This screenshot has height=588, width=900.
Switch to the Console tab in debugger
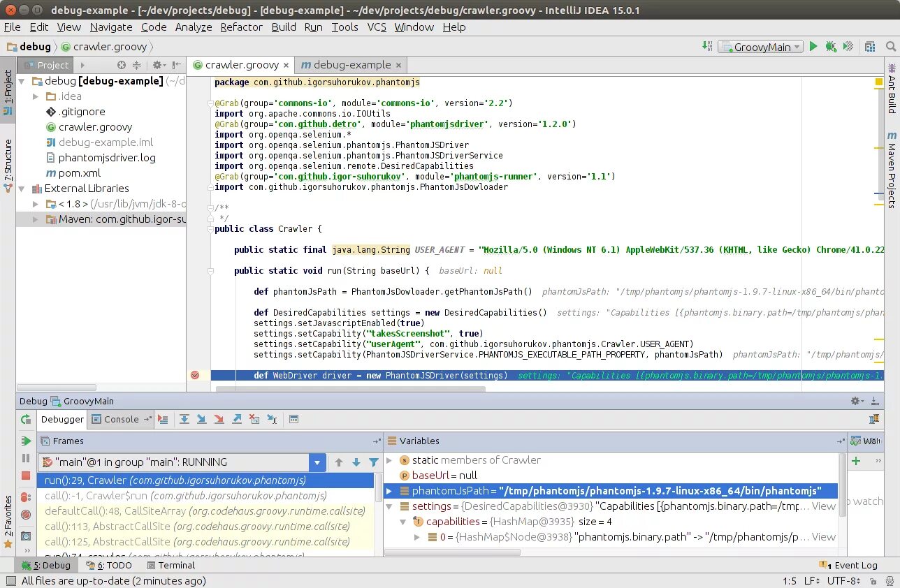[122, 420]
